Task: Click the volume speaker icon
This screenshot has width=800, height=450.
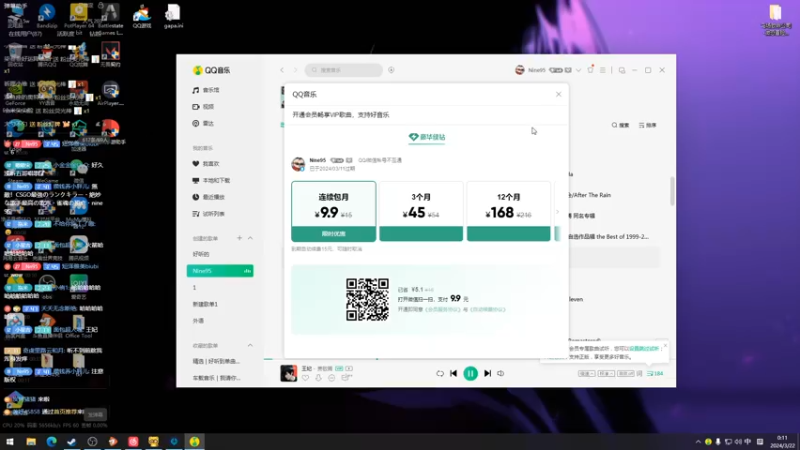Action: pyautogui.click(x=501, y=373)
